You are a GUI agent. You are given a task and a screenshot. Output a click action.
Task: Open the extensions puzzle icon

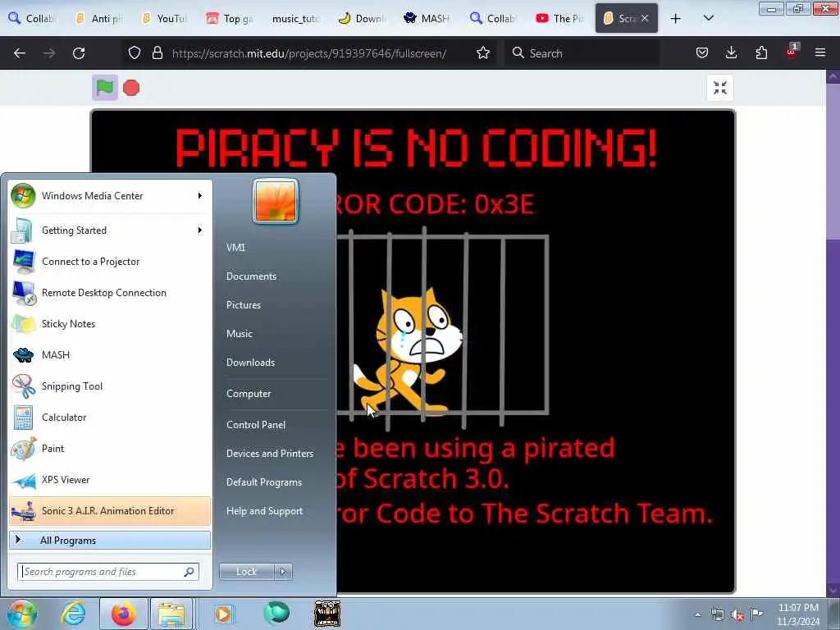coord(761,53)
